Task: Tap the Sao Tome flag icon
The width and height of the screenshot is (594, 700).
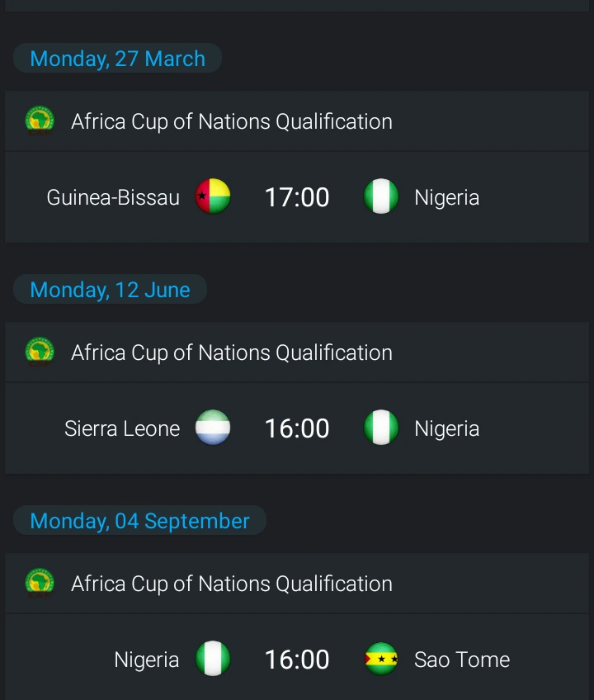Action: pos(381,659)
